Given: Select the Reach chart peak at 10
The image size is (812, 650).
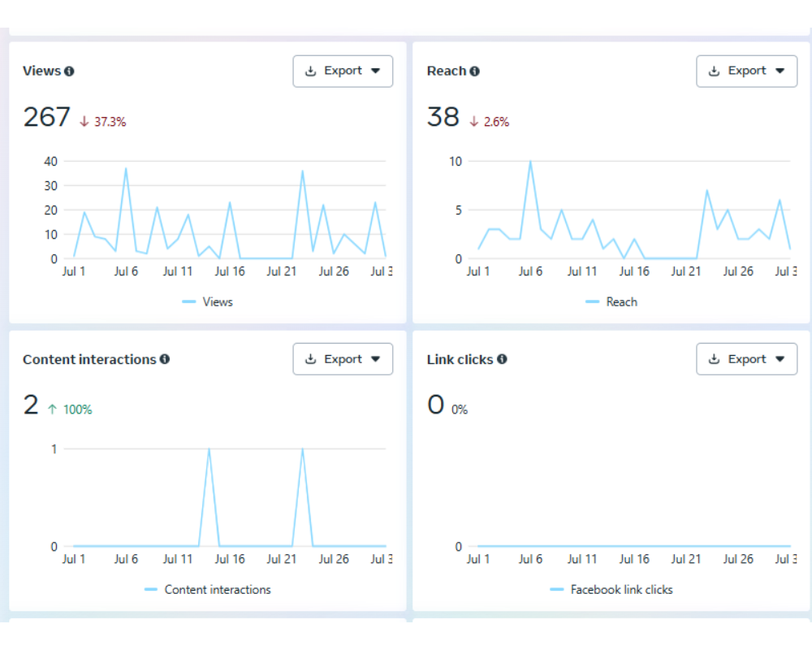Looking at the screenshot, I should point(530,161).
